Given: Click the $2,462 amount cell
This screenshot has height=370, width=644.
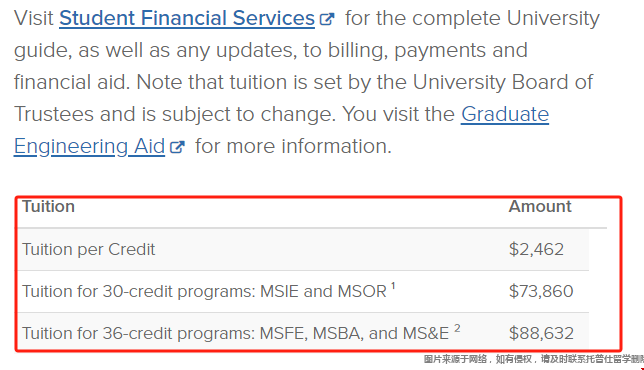Looking at the screenshot, I should (536, 249).
